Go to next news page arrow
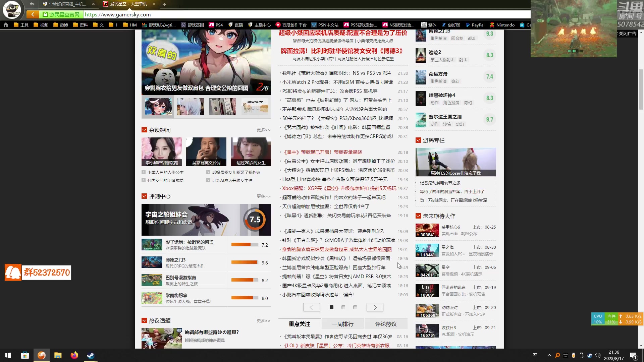The image size is (644, 362). 375,307
